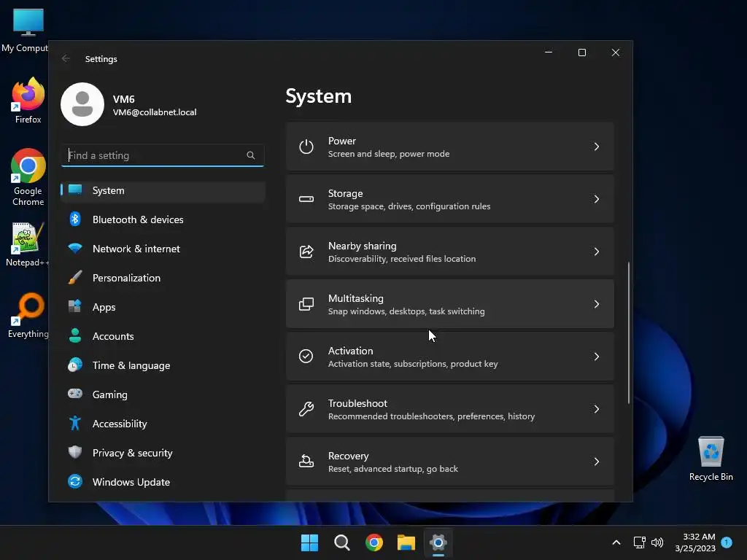Select Notepad++ desktop icon

[x=27, y=244]
